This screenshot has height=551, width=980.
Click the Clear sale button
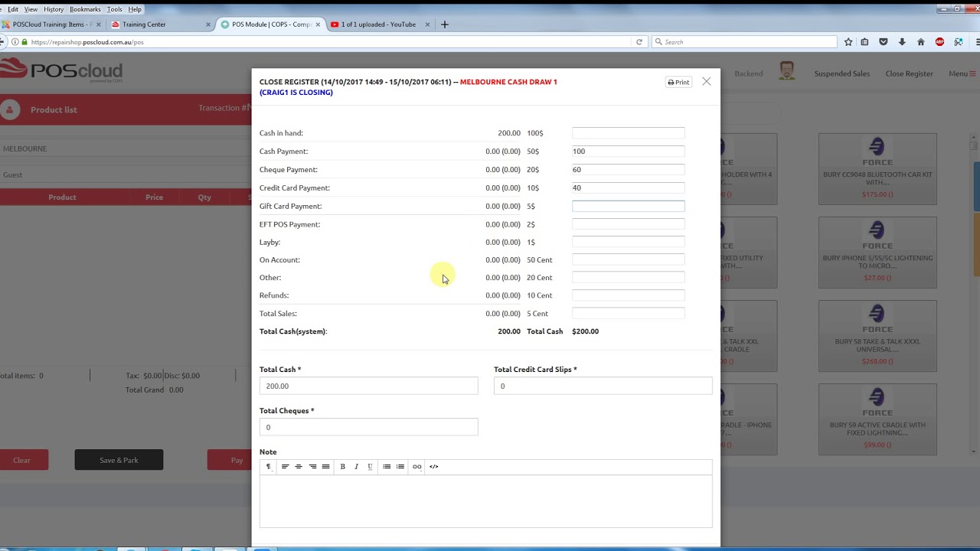[22, 460]
